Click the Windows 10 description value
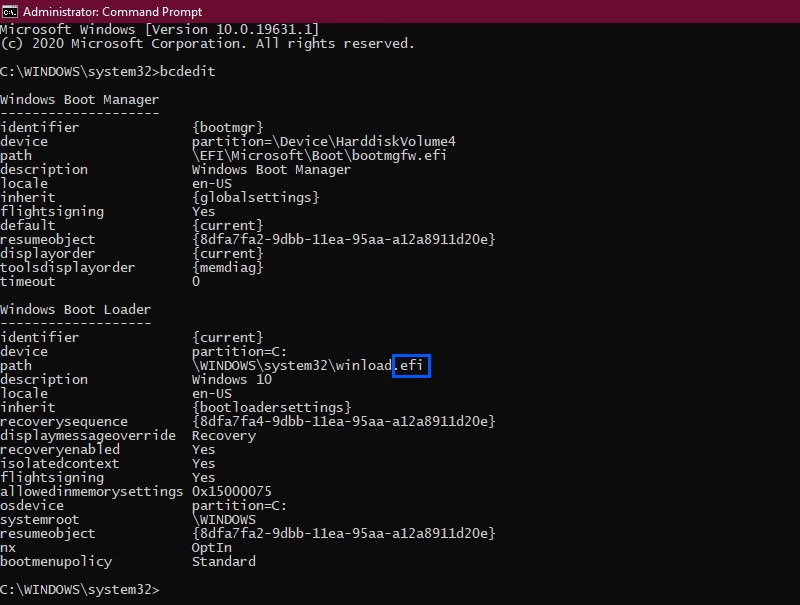Viewport: 800px width, 605px height. point(232,380)
